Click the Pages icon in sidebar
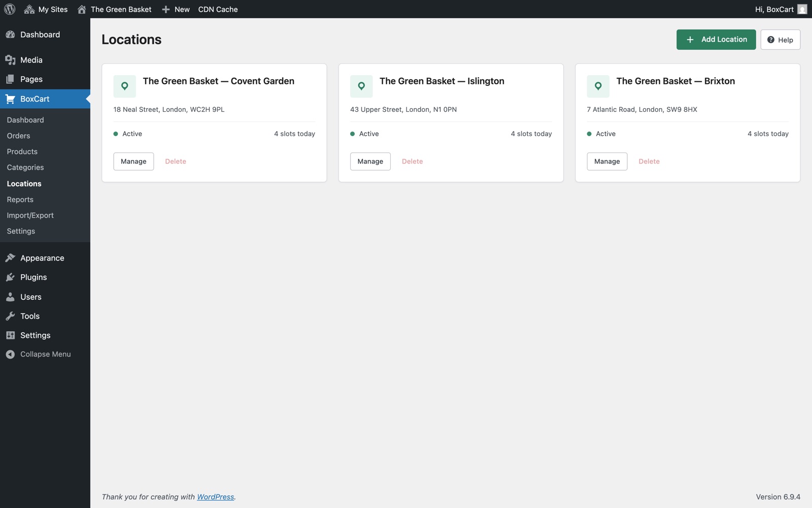Viewport: 812px width, 508px height. tap(10, 79)
